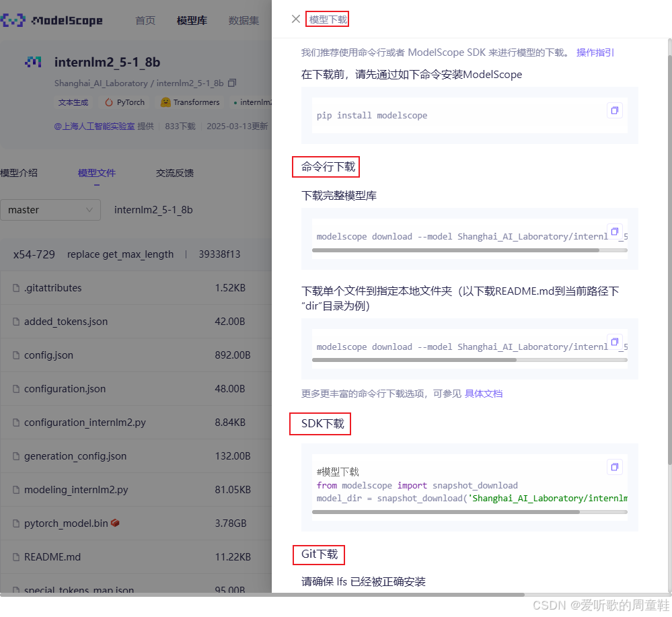This screenshot has height=617, width=672.
Task: Click the Git下载 section heading
Action: click(320, 554)
